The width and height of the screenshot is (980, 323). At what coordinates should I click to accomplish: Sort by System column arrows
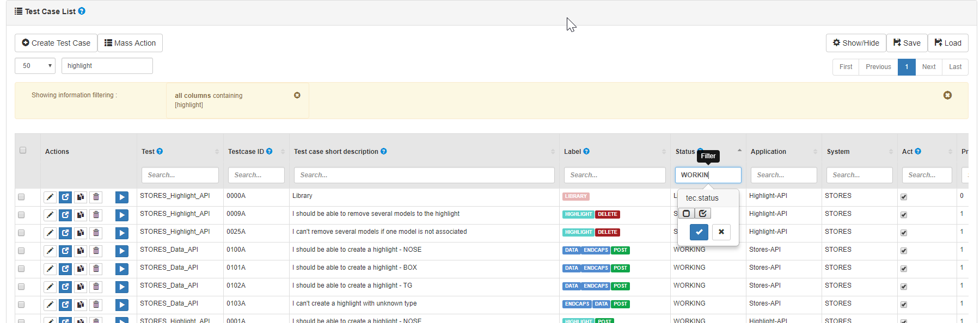[x=891, y=152]
